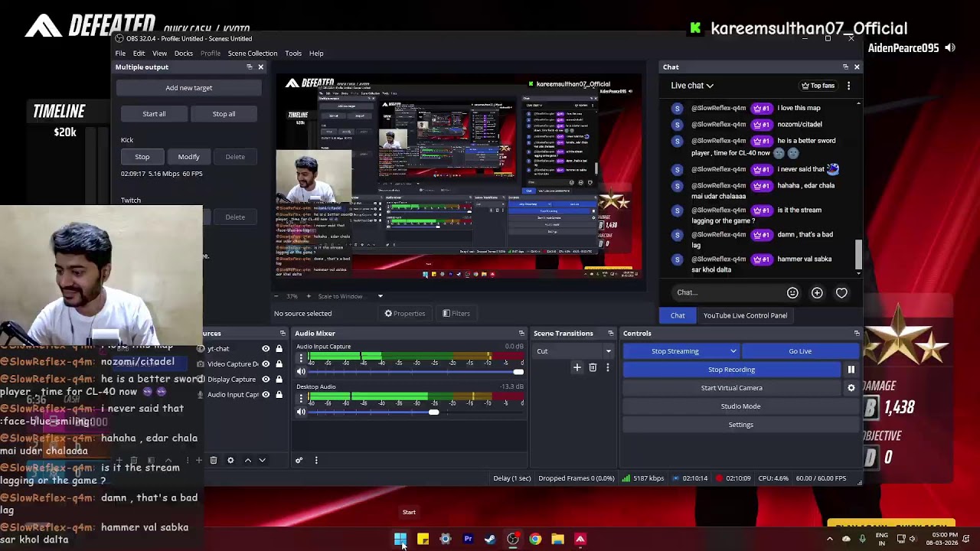Toggle lock on Audio Input Capture source
This screenshot has width=980, height=551.
(279, 395)
